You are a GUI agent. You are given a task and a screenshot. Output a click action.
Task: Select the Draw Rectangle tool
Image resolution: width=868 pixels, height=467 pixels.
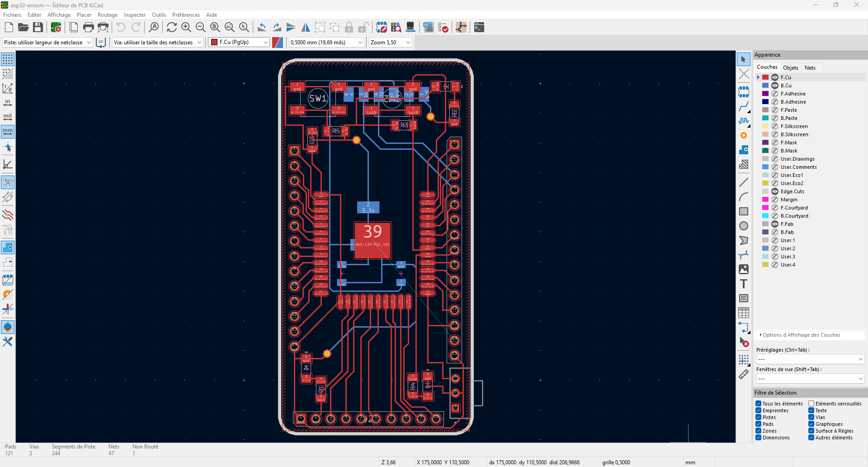pos(744,211)
